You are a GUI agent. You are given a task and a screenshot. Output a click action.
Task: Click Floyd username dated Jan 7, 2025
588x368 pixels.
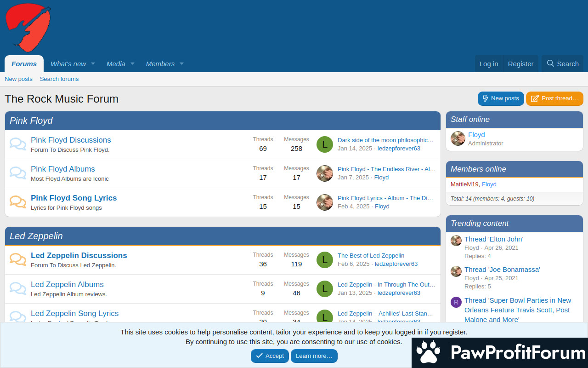pyautogui.click(x=381, y=178)
